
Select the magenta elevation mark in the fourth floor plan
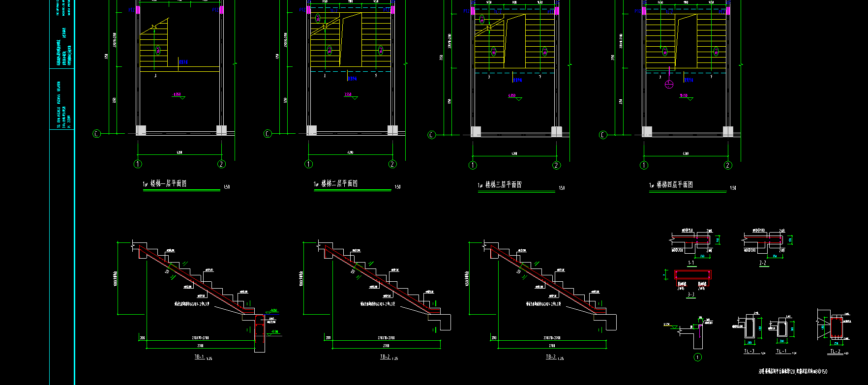pos(684,95)
